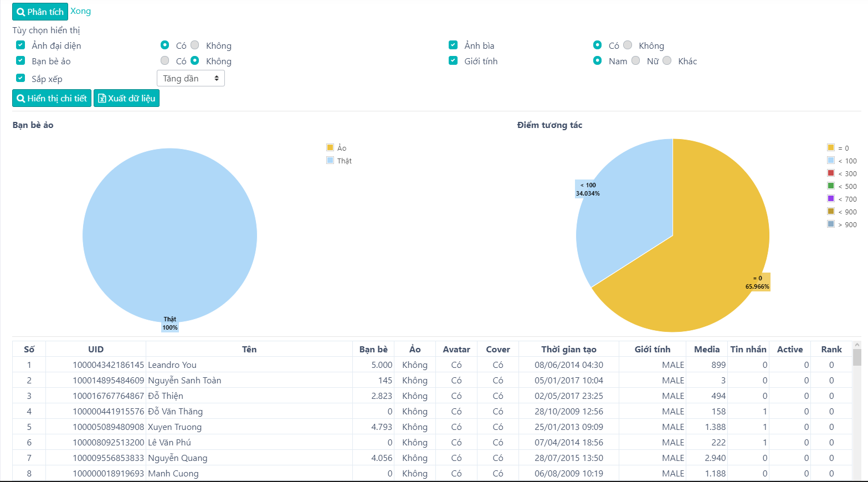
Task: Click the Bạn bè column header
Action: pyautogui.click(x=373, y=349)
